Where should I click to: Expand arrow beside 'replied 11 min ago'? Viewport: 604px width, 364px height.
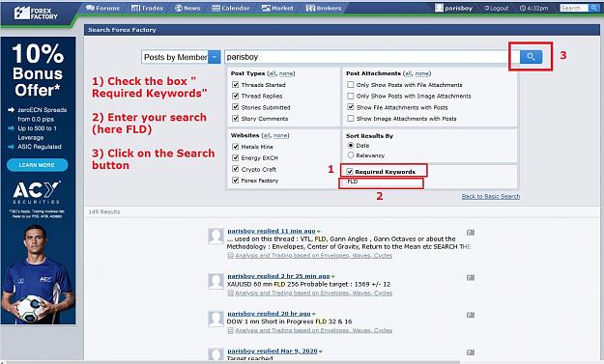(319, 232)
